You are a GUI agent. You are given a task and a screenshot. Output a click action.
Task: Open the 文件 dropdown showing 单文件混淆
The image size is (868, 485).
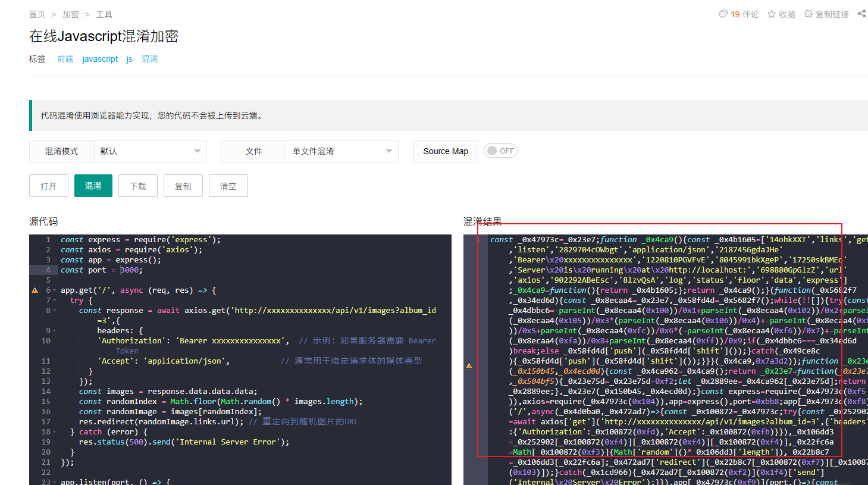coord(342,151)
